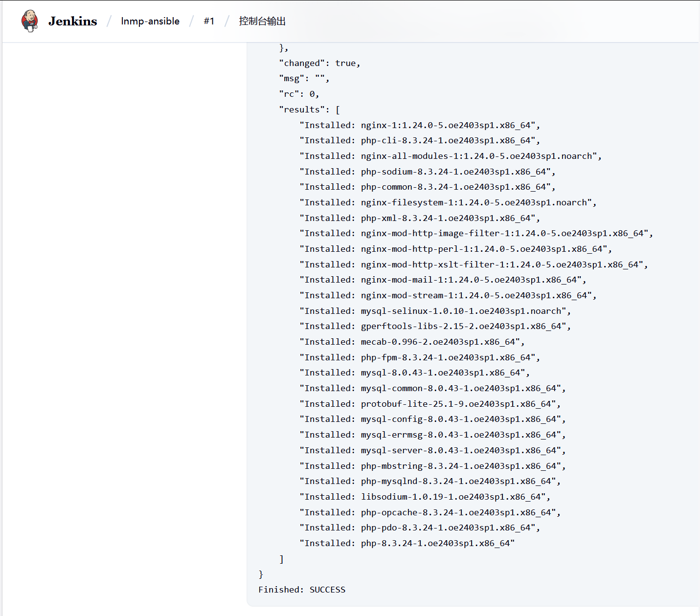Select the nginx-mod-mail installed line
The height and width of the screenshot is (616, 700).
tap(443, 280)
